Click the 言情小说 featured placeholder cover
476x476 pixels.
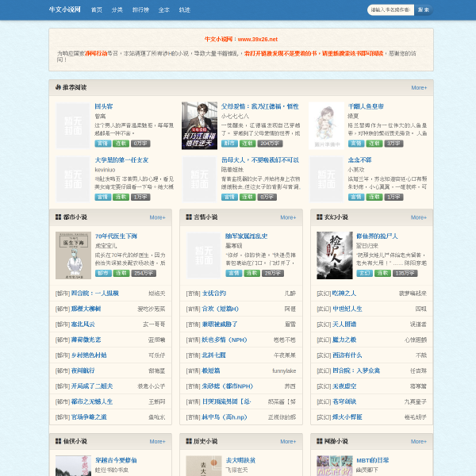point(204,255)
